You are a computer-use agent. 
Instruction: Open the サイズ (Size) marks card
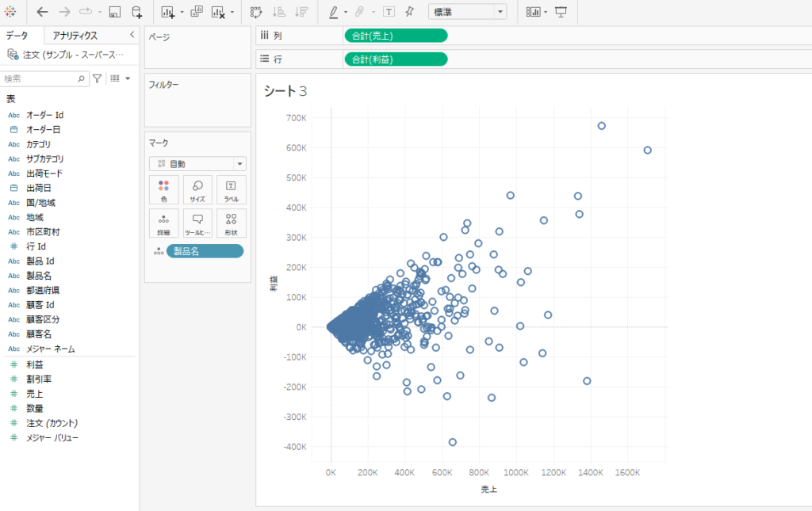pos(197,189)
